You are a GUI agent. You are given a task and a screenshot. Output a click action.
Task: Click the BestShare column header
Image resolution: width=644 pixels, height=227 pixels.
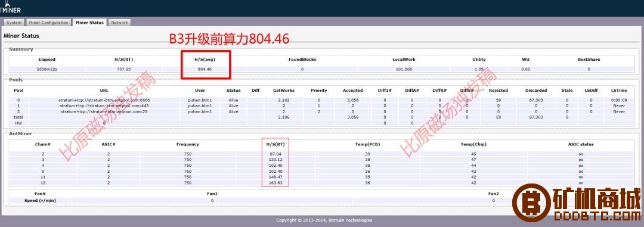[589, 60]
